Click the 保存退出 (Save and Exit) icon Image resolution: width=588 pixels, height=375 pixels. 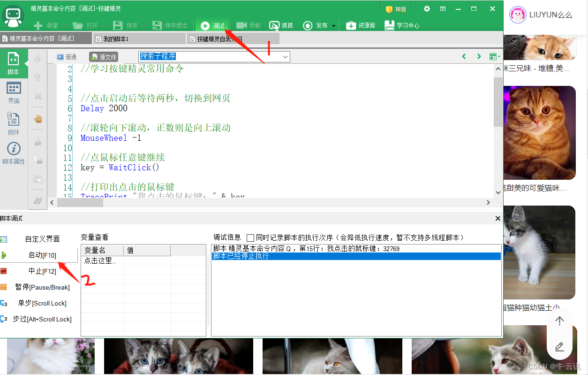pos(157,25)
